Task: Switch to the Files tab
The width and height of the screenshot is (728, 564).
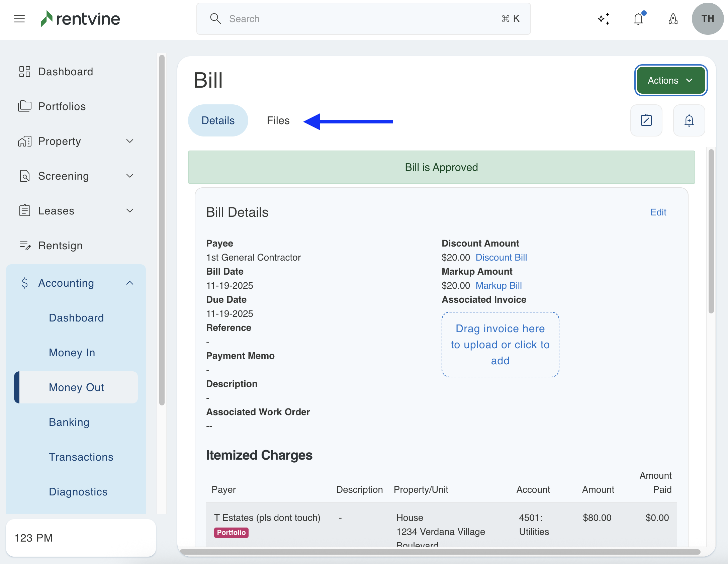Action: coord(278,120)
